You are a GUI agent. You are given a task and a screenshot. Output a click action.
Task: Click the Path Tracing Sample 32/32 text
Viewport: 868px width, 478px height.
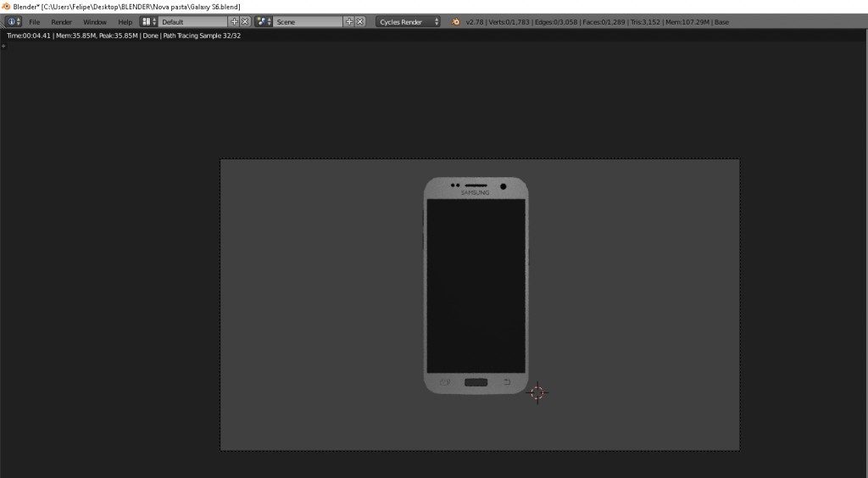pyautogui.click(x=202, y=36)
